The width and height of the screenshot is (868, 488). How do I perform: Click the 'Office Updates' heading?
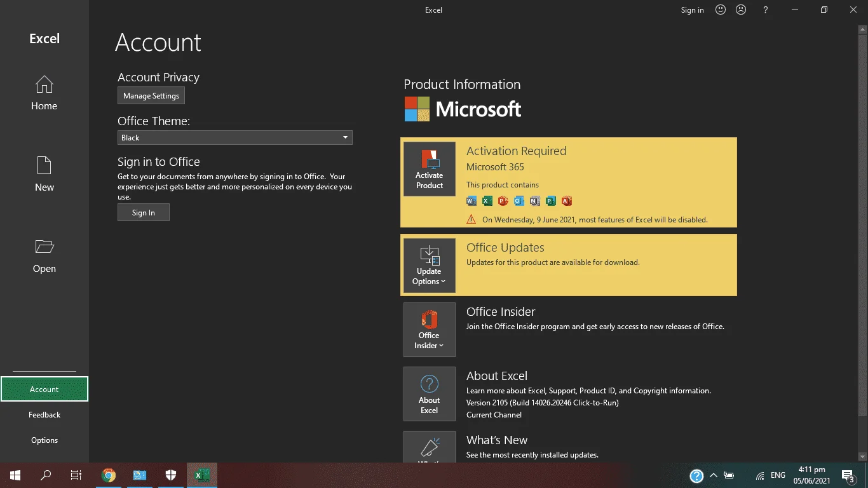click(x=505, y=248)
